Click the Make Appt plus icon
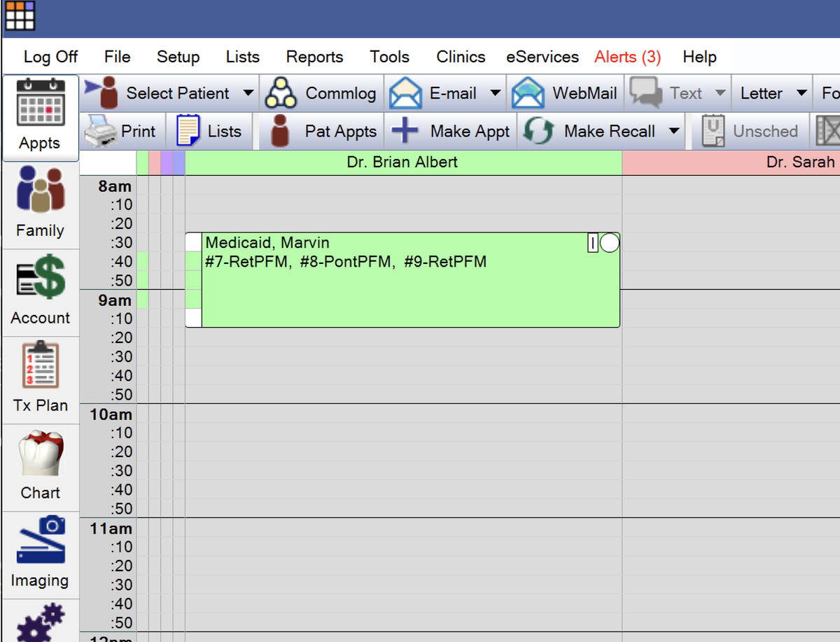This screenshot has height=642, width=840. coord(405,131)
